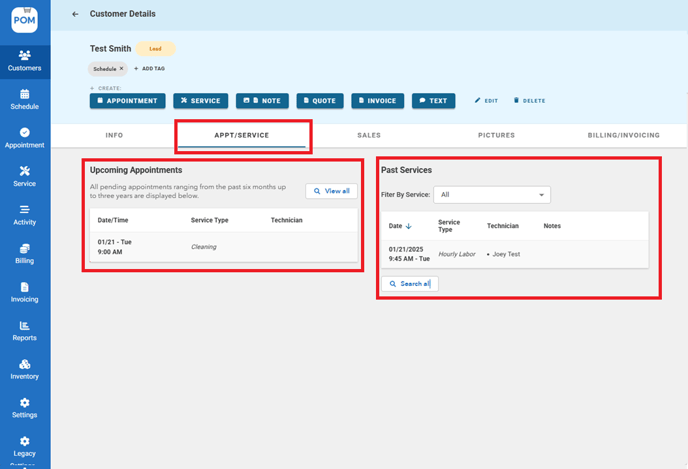
Task: Open Inventory from the sidebar
Action: click(x=24, y=370)
